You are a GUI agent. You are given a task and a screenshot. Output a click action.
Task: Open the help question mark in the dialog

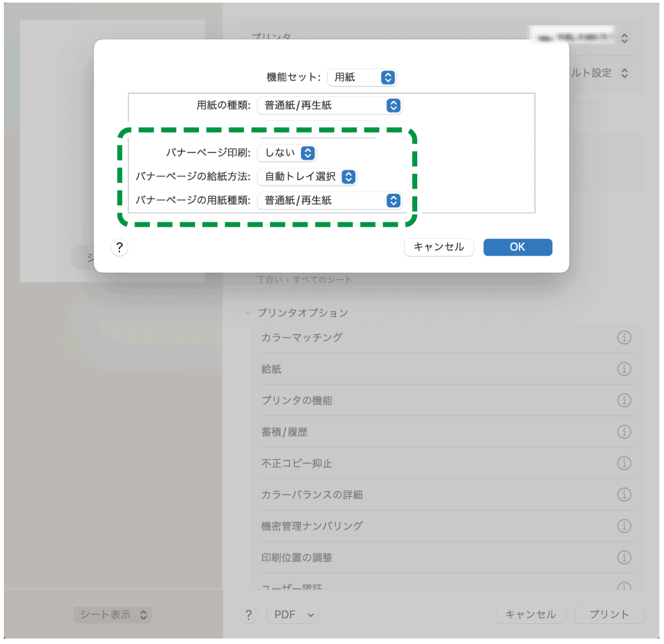pos(119,247)
